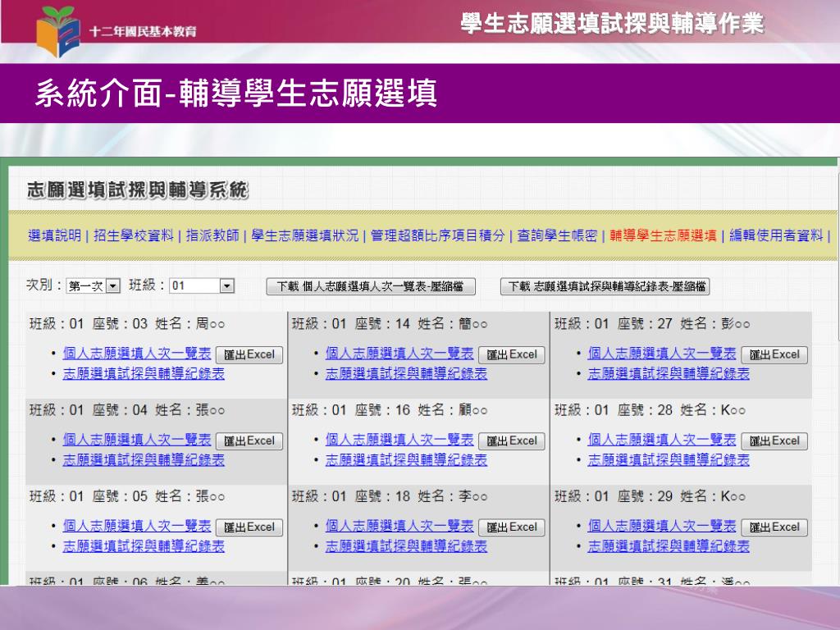The image size is (840, 630).
Task: Click the header text for seat 18 李○○
Action: (x=390, y=496)
